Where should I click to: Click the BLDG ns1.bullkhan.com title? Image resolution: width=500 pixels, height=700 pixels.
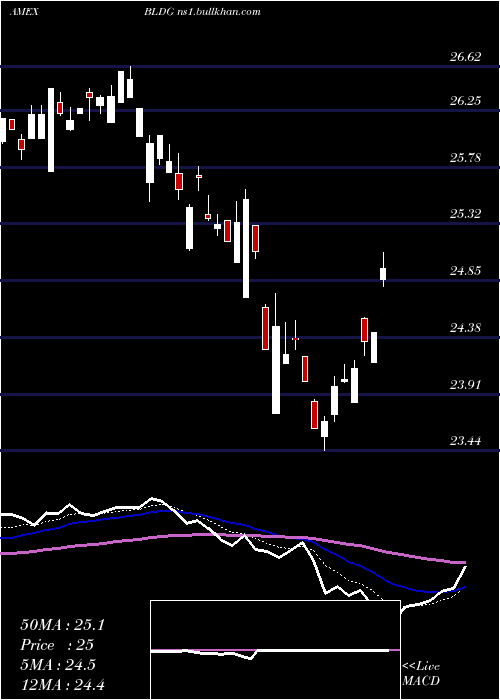click(x=202, y=12)
